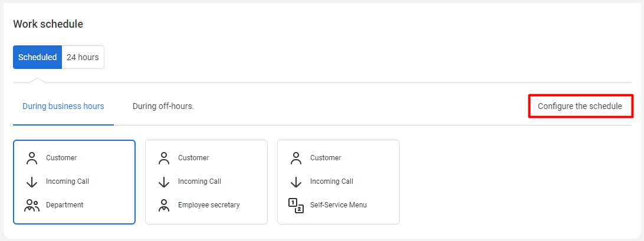Click the incoming call arrow in the Self-Service card
The height and width of the screenshot is (241, 644).
(296, 182)
